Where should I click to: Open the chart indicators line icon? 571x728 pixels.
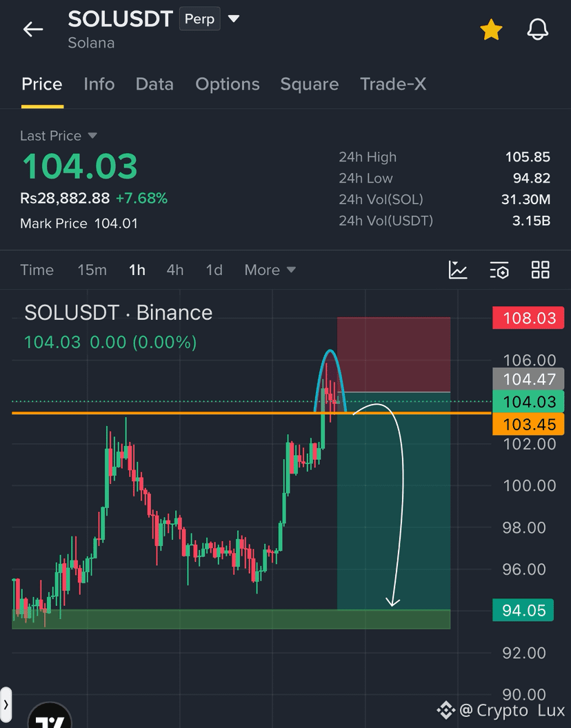click(x=458, y=270)
